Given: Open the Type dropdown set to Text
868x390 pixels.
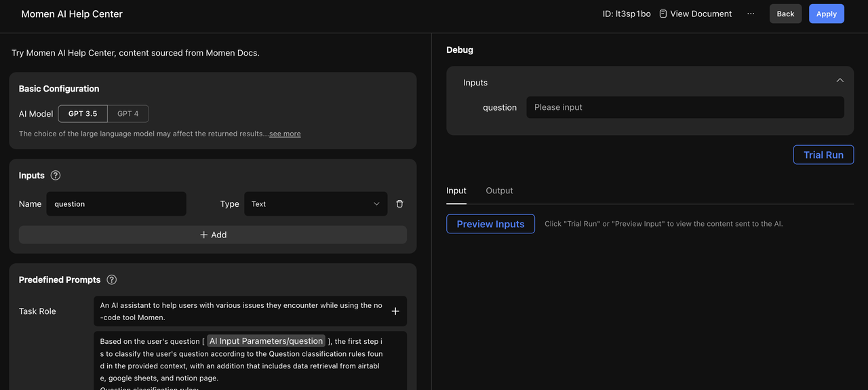Looking at the screenshot, I should [315, 204].
